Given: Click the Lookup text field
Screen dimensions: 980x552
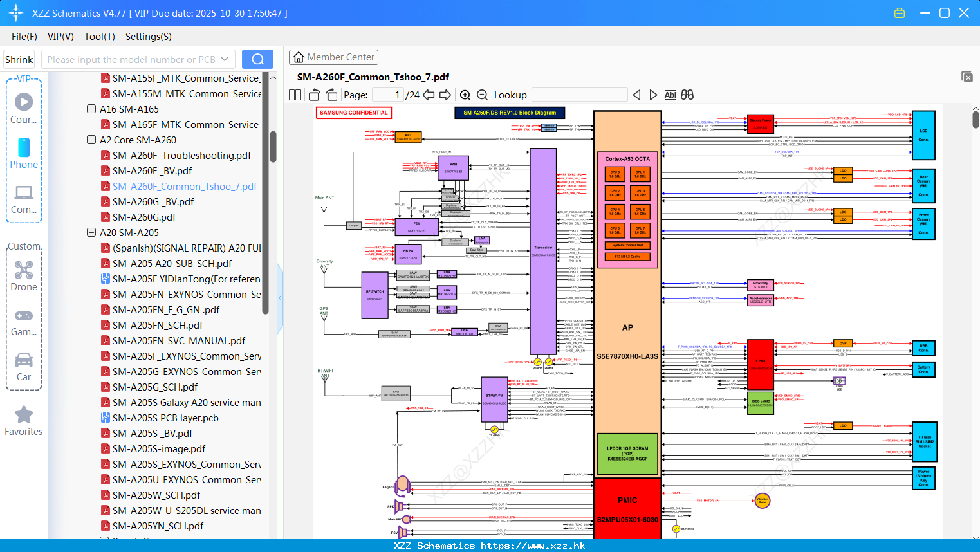Looking at the screenshot, I should click(579, 95).
